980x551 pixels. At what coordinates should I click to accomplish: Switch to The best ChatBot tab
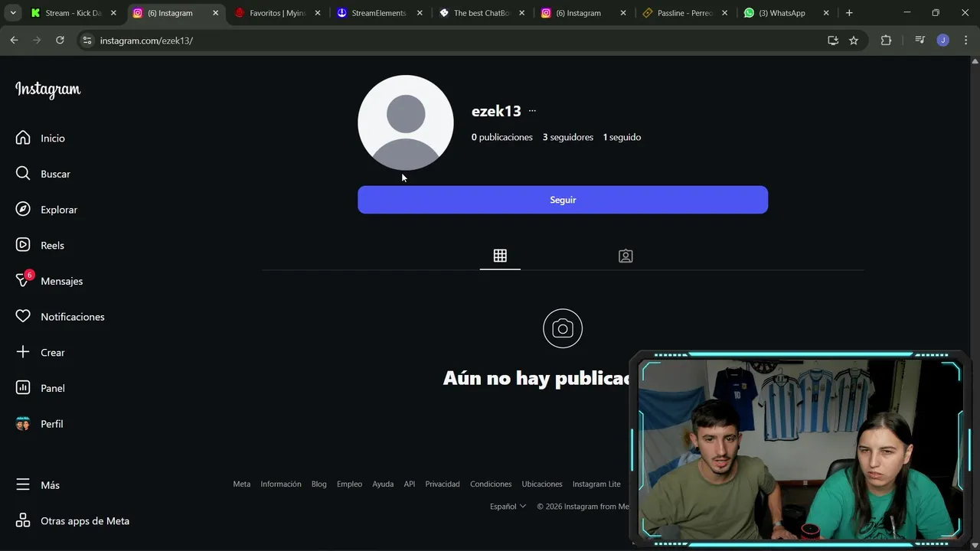(x=480, y=13)
